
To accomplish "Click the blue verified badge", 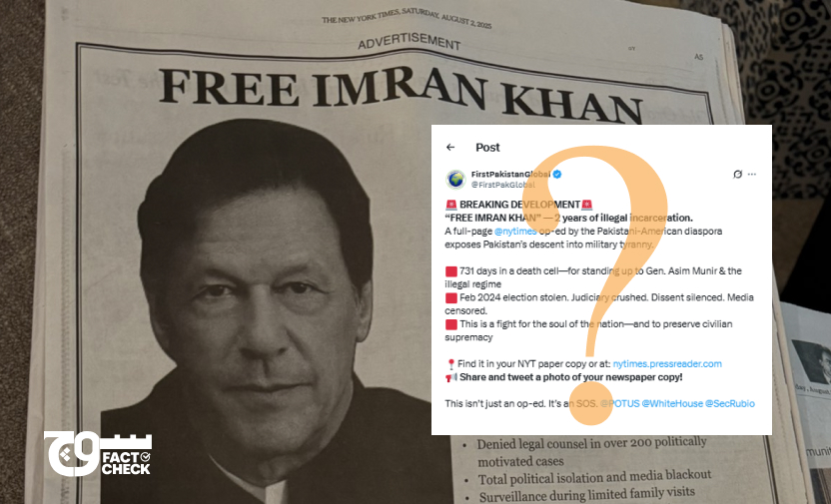I will coord(557,174).
